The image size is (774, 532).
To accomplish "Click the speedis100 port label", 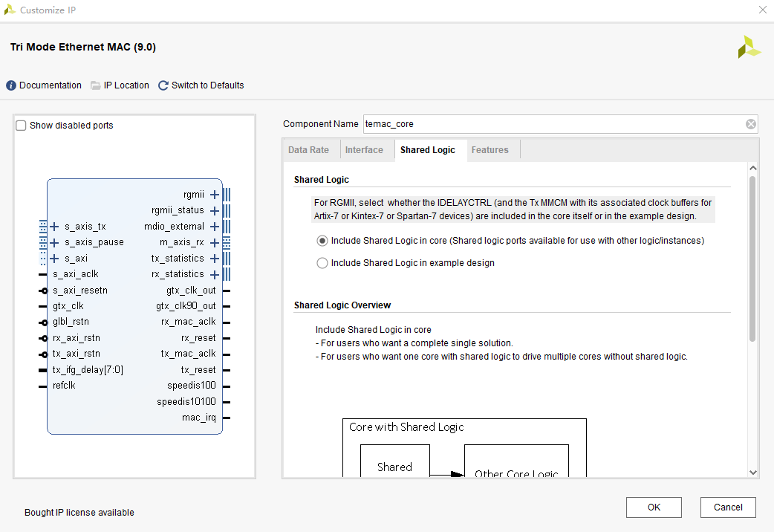I will (x=192, y=386).
